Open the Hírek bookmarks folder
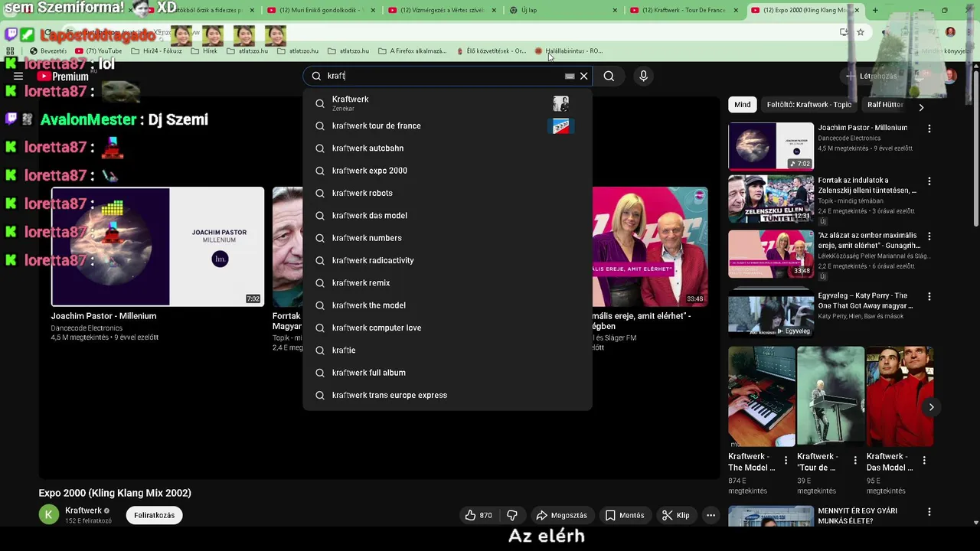Screen dimensions: 980x551 (x=204, y=51)
